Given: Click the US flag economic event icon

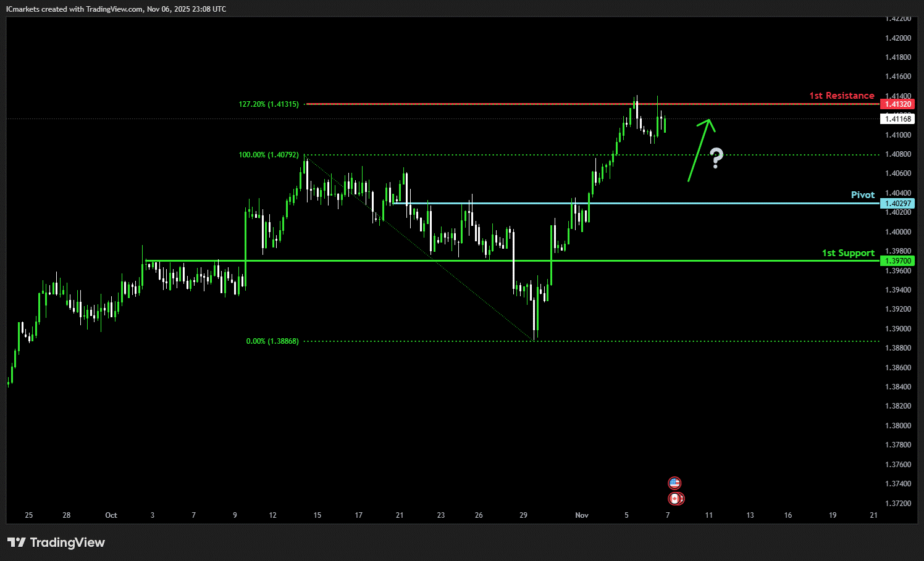Looking at the screenshot, I should point(674,483).
